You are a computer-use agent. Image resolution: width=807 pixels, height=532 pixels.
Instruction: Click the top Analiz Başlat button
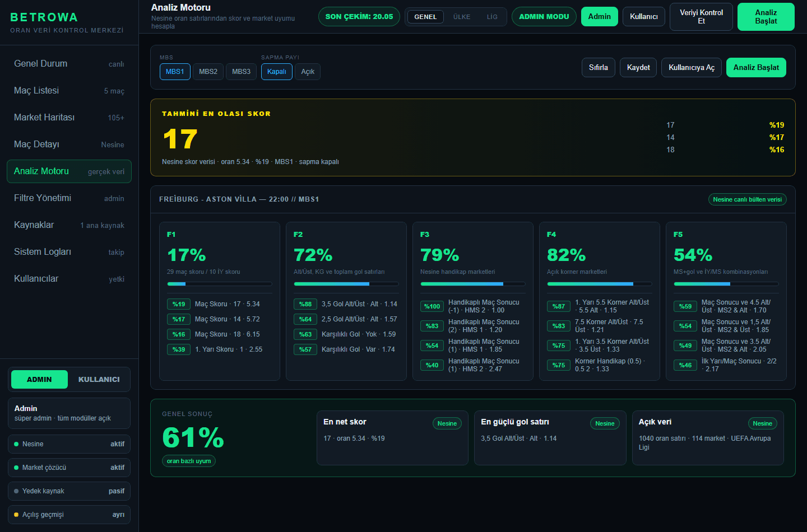tap(766, 17)
